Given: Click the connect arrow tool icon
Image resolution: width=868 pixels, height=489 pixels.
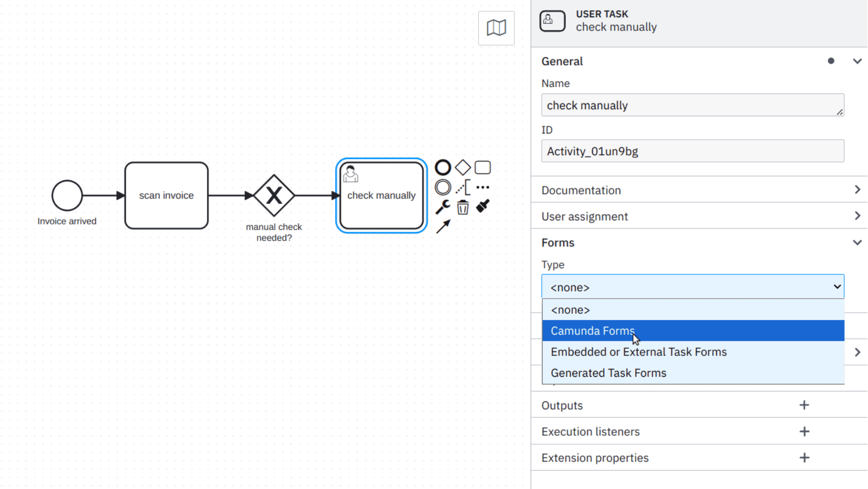Looking at the screenshot, I should [443, 226].
